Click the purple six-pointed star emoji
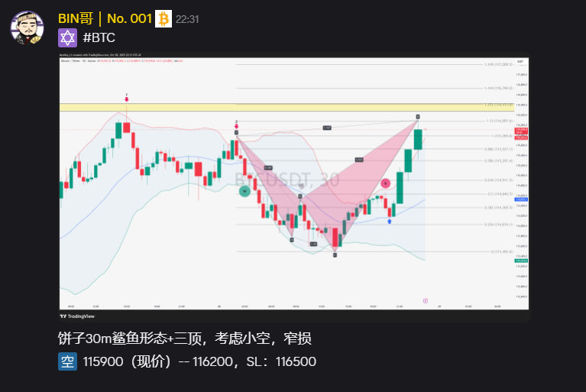The width and height of the screenshot is (586, 392). (67, 38)
